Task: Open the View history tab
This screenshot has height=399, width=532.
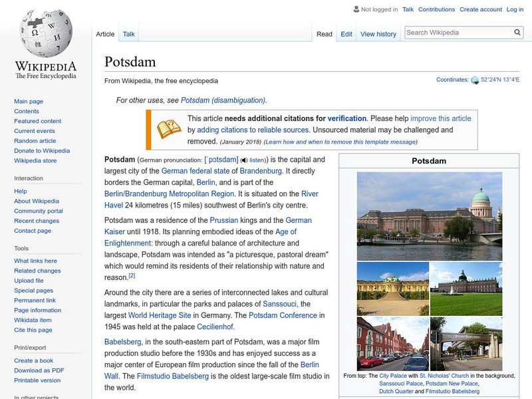Action: (378, 33)
